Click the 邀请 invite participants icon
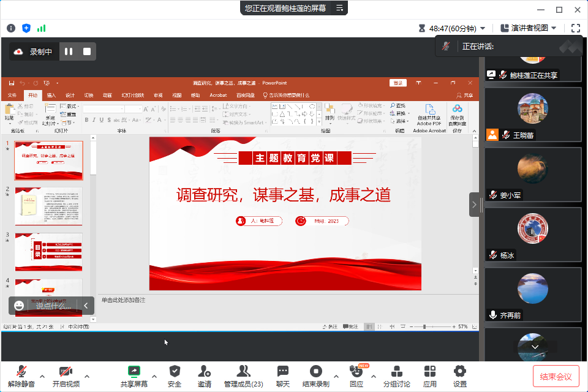Viewport: 588px width, 392px height. click(x=205, y=371)
